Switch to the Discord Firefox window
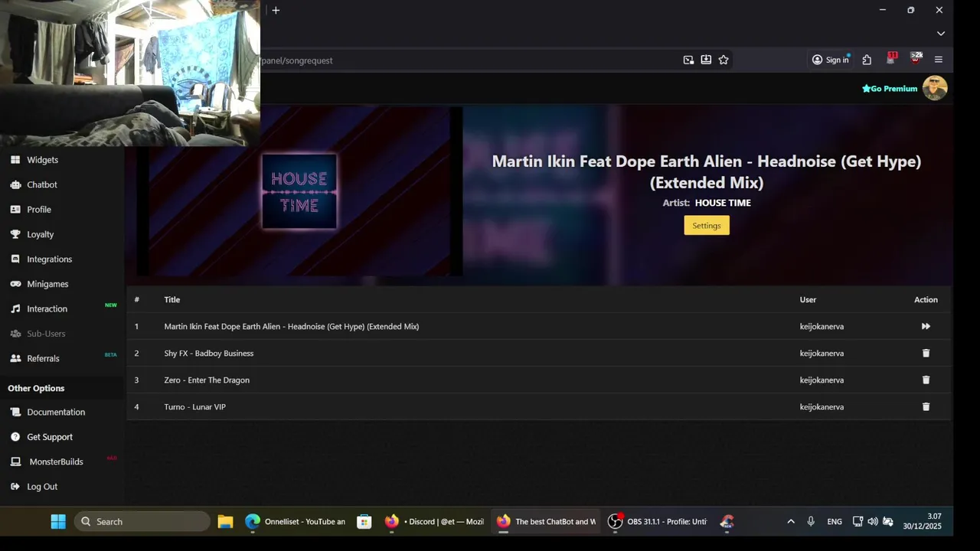The height and width of the screenshot is (551, 980). [x=435, y=522]
